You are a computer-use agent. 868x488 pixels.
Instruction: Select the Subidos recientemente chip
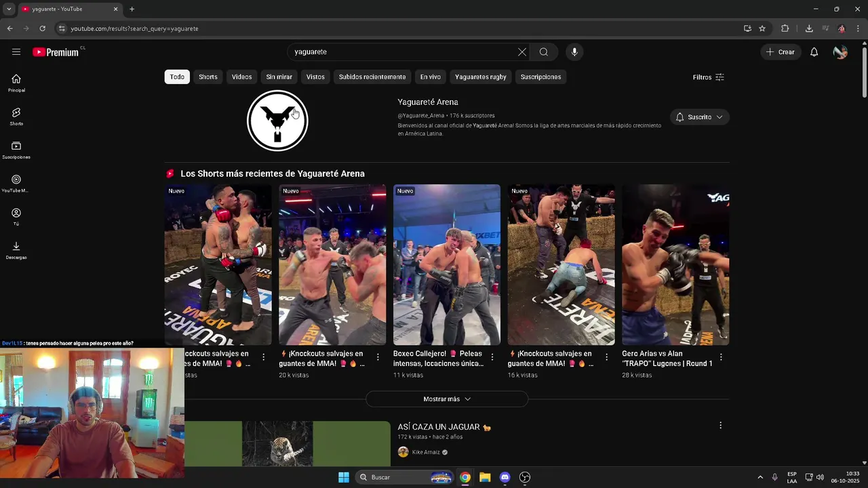(372, 77)
